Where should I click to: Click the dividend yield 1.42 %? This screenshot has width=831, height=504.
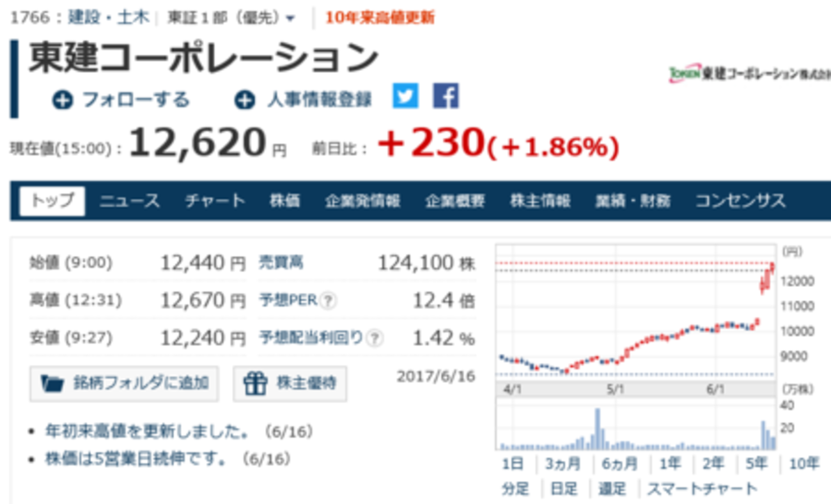[444, 337]
